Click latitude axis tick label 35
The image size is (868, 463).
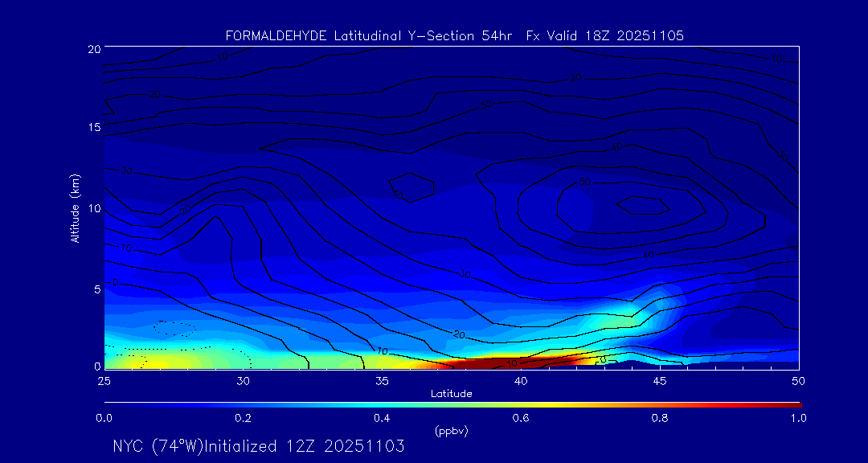click(x=382, y=380)
